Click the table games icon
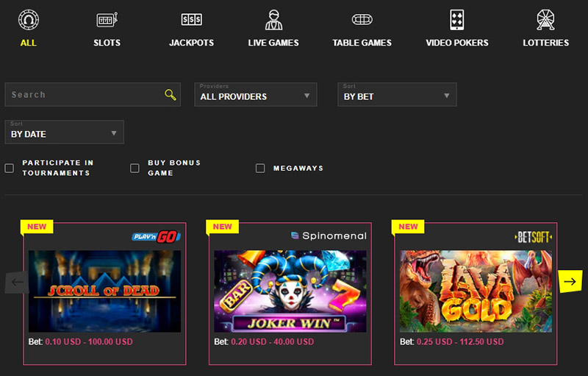 point(362,20)
